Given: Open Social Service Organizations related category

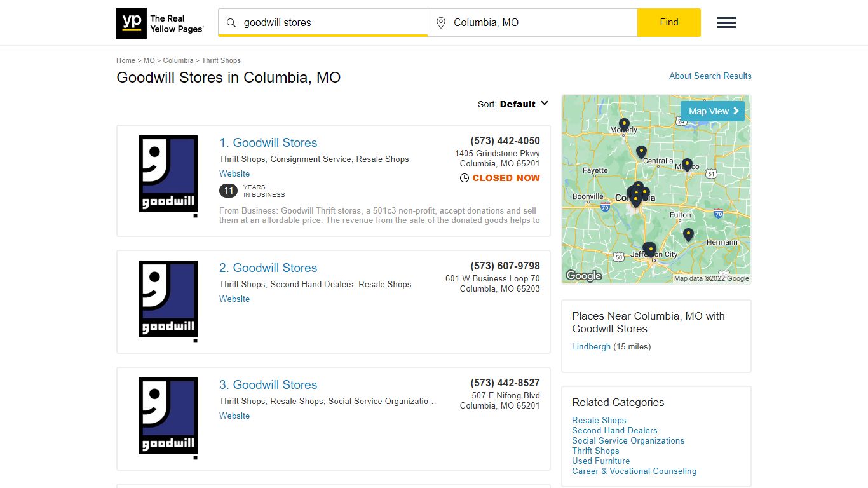Looking at the screenshot, I should point(628,441).
